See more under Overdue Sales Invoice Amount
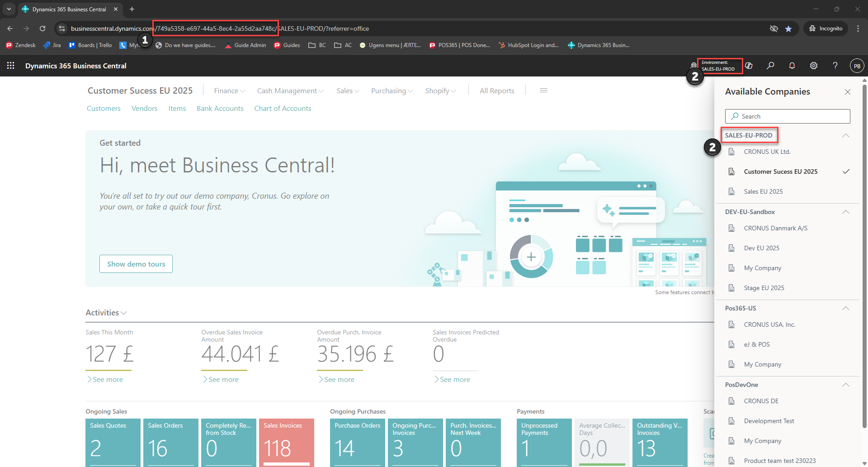The width and height of the screenshot is (868, 467). 220,380
